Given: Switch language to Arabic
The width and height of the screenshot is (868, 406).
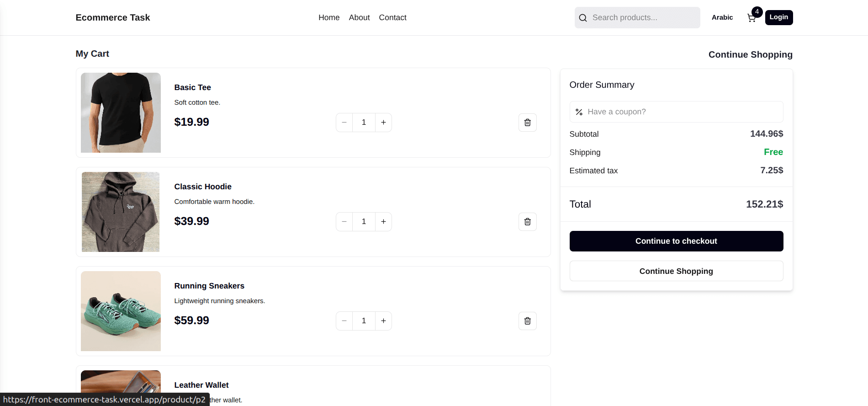Looking at the screenshot, I should (722, 17).
